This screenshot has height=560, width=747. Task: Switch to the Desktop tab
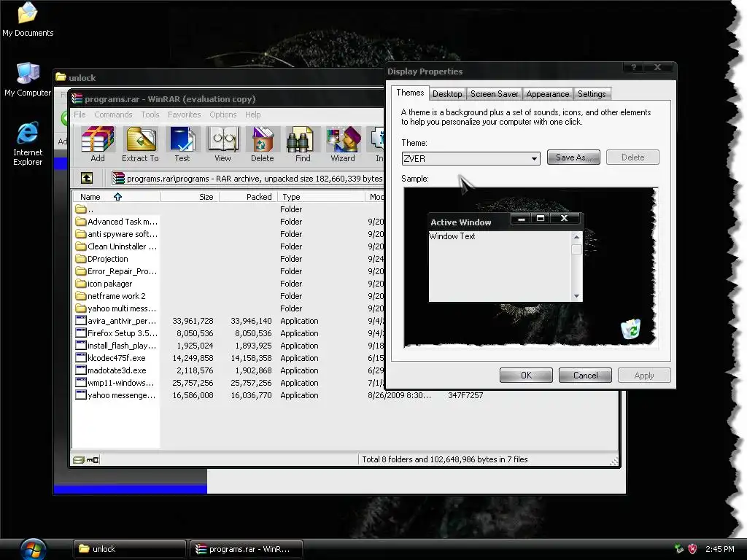[447, 94]
